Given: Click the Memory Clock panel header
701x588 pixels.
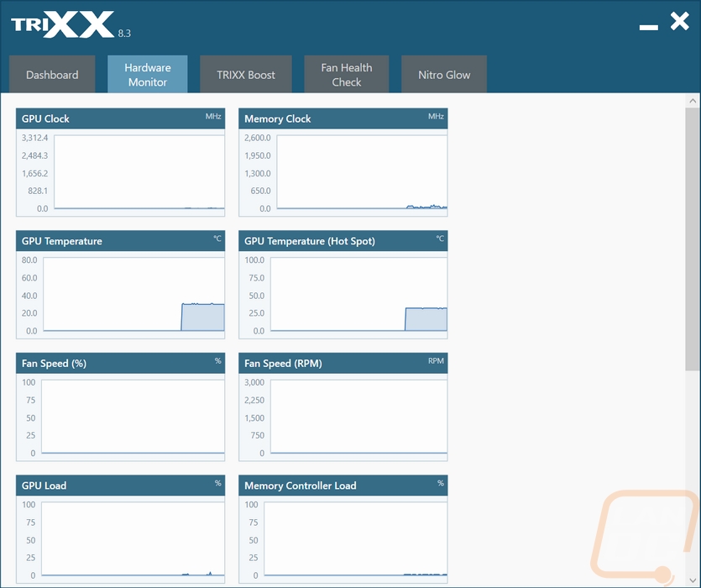Looking at the screenshot, I should point(343,118).
